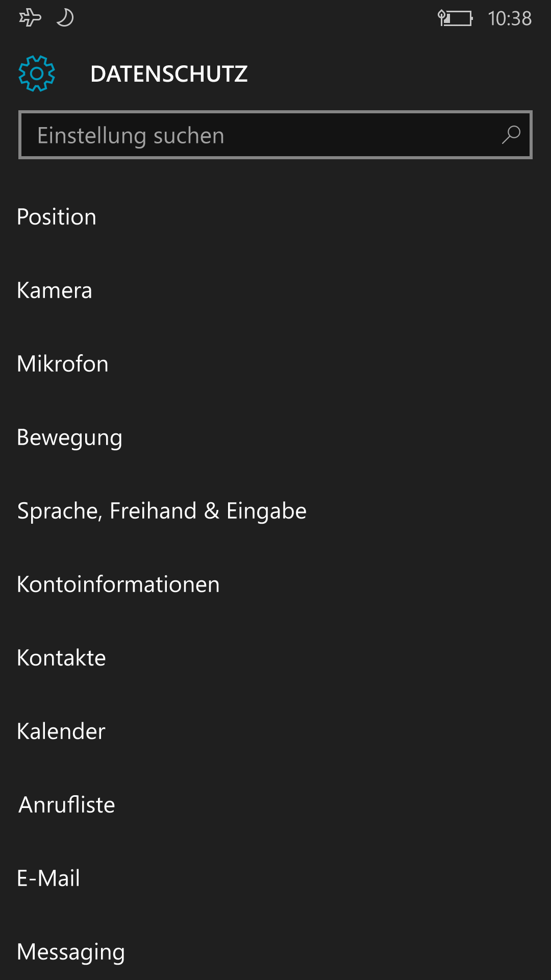
Task: Click the DATENSCHUTZ page header
Action: [169, 74]
